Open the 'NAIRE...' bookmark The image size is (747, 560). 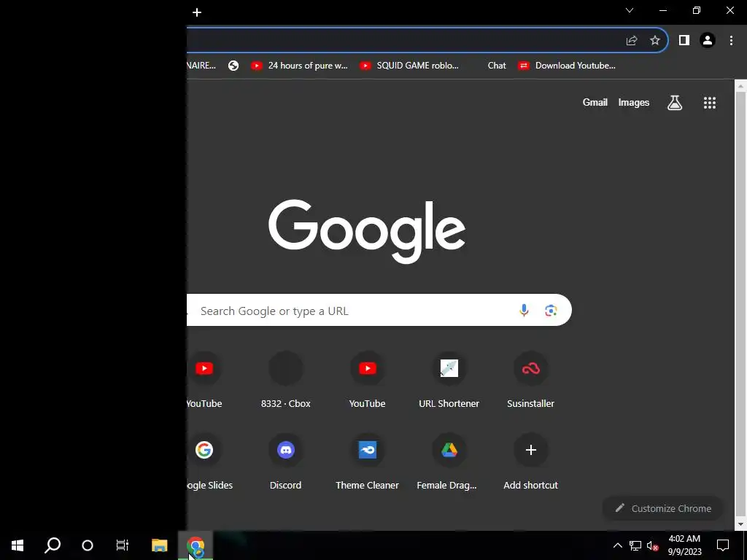201,66
